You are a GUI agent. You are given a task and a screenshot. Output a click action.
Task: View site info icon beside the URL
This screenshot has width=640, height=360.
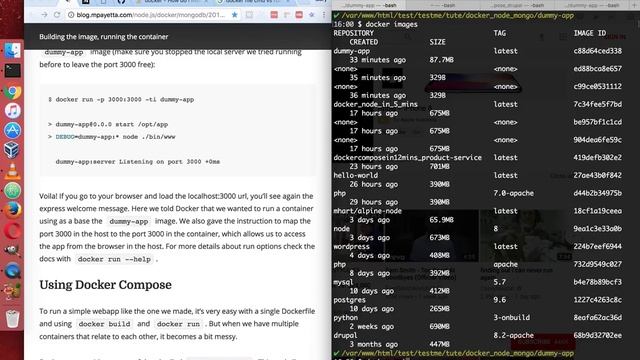[71, 15]
